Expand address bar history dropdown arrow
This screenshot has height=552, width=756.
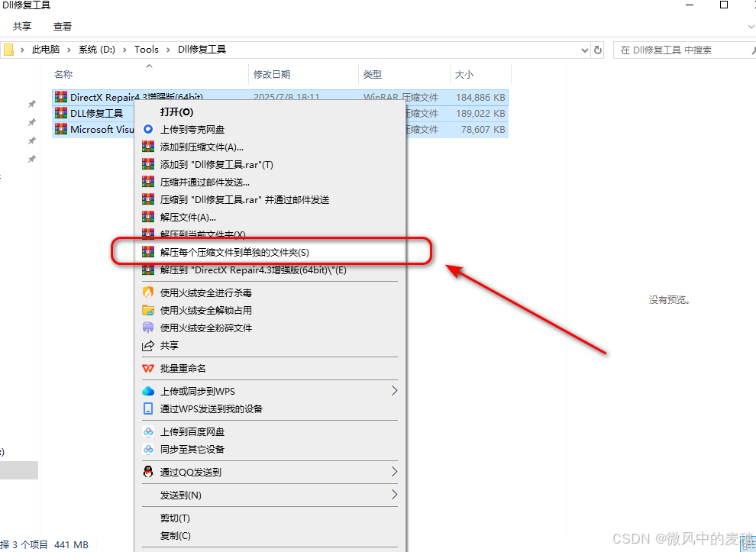[585, 50]
